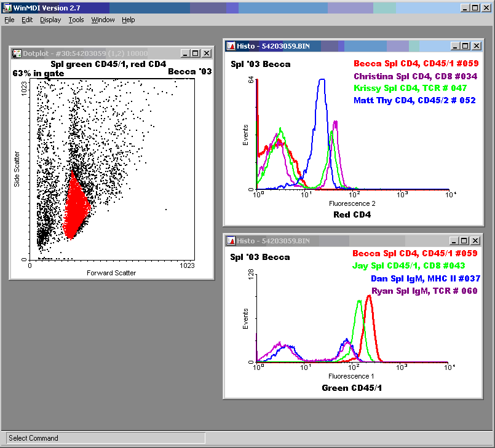Click the Dotplot window system icon
Screen dimensions: 495x448
[17, 53]
